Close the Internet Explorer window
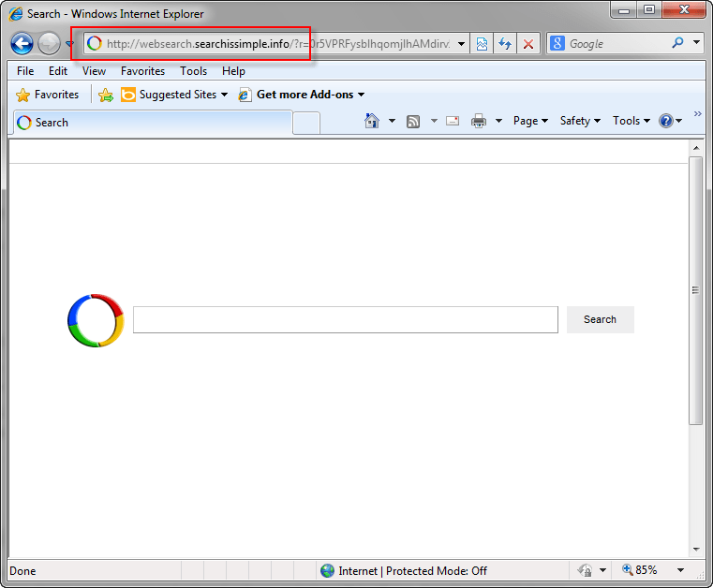Image resolution: width=713 pixels, height=588 pixels. (x=683, y=10)
